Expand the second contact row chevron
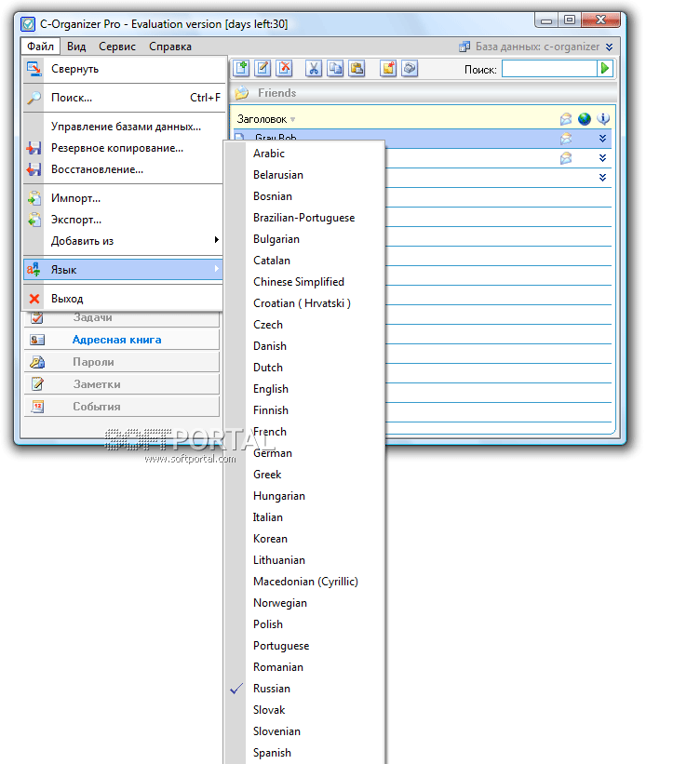Viewport: 700px width, 764px height. pyautogui.click(x=602, y=158)
